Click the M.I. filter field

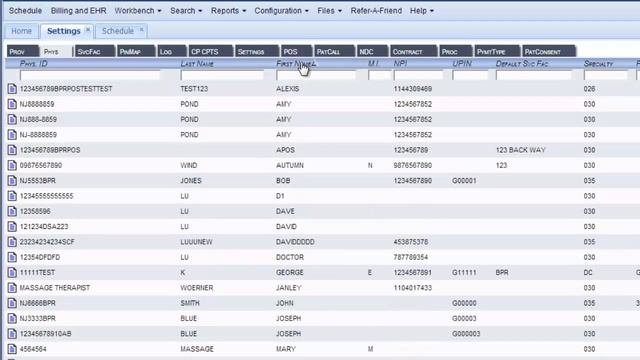coord(380,75)
